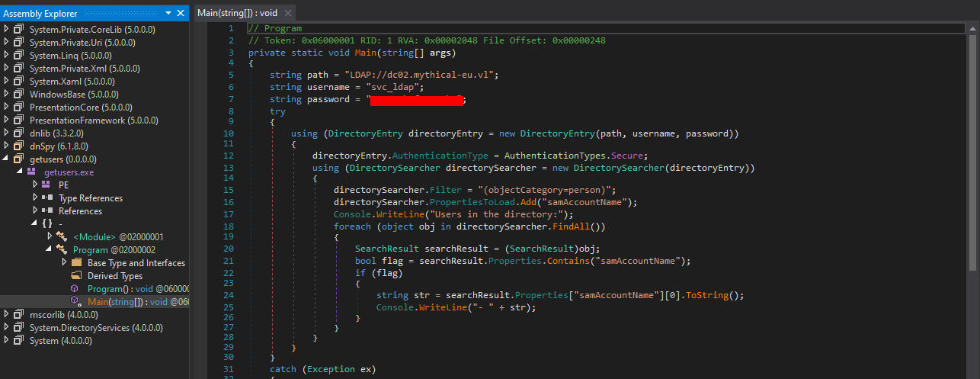Viewport: 980px width, 379px height.
Task: Click the Derived Types folder icon
Action: pos(75,275)
